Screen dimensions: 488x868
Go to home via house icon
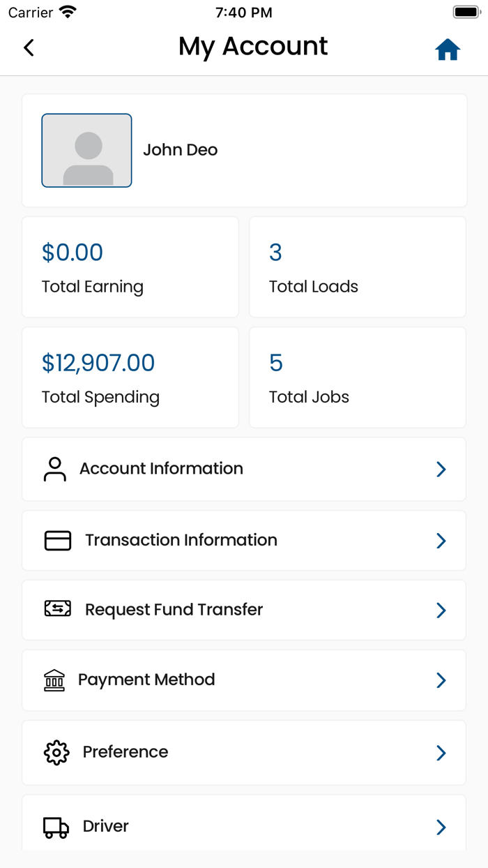click(448, 50)
